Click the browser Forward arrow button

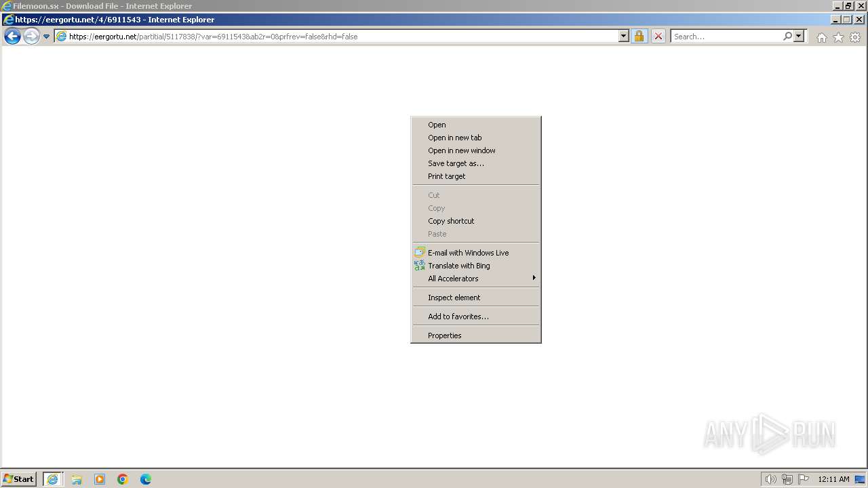point(31,37)
